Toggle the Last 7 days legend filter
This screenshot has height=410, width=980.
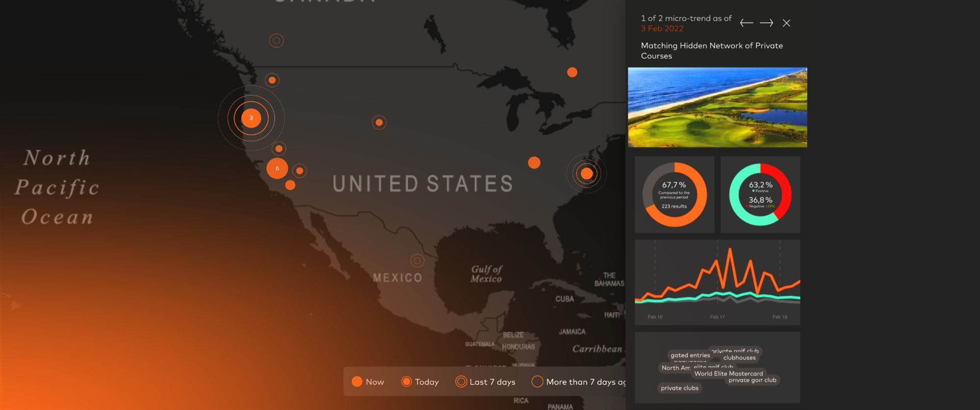point(485,382)
